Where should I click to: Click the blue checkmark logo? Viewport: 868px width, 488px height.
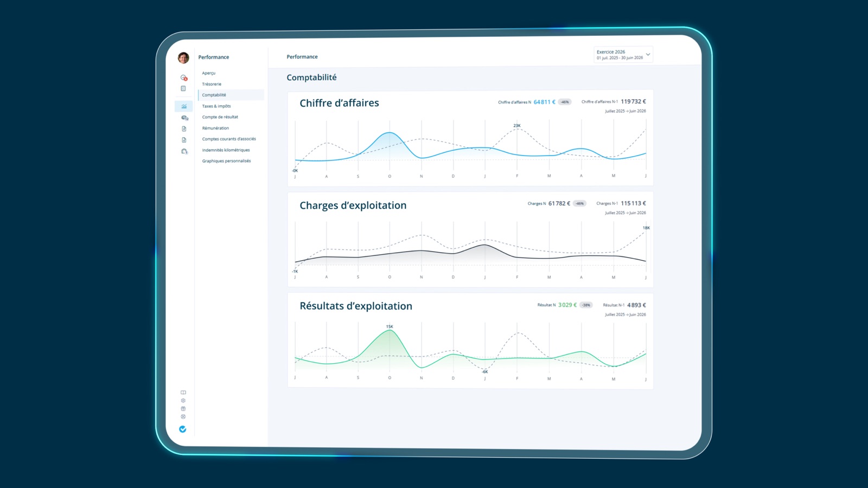click(x=183, y=429)
